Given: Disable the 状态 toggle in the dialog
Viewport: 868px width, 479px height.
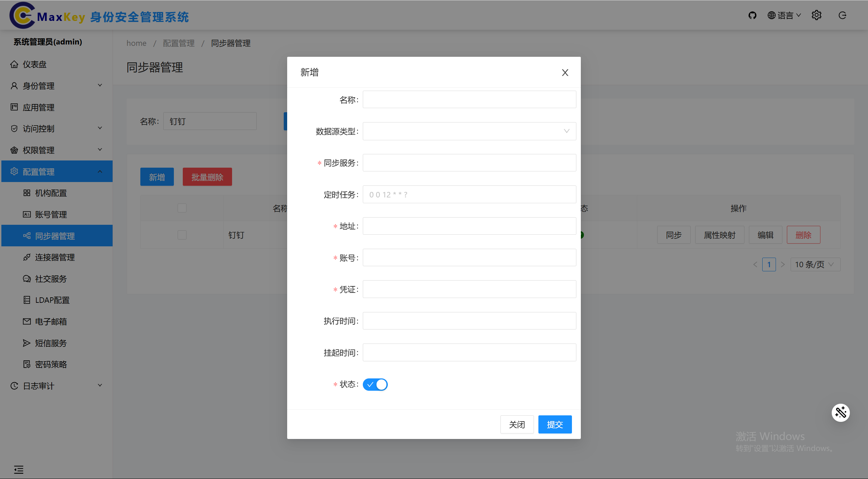Looking at the screenshot, I should pos(375,384).
